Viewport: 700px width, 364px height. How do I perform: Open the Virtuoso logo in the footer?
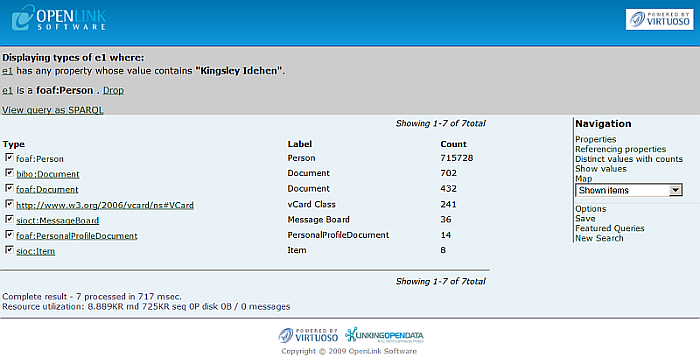pos(308,335)
